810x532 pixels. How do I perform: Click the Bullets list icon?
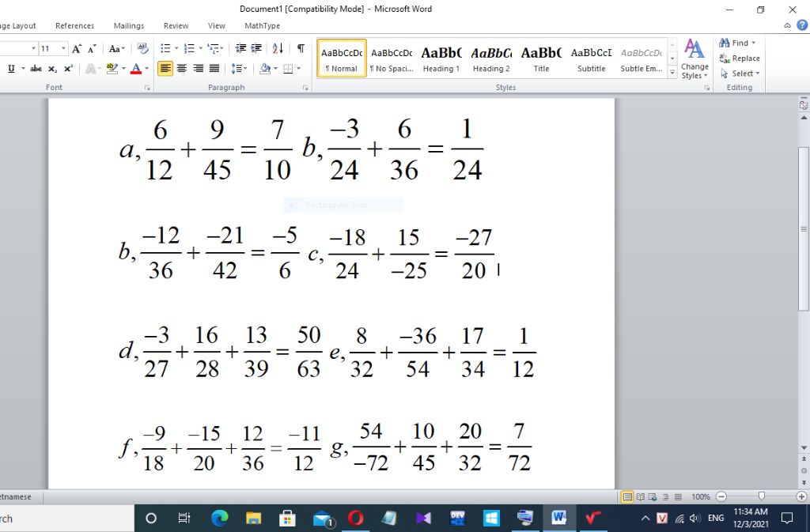click(x=165, y=48)
